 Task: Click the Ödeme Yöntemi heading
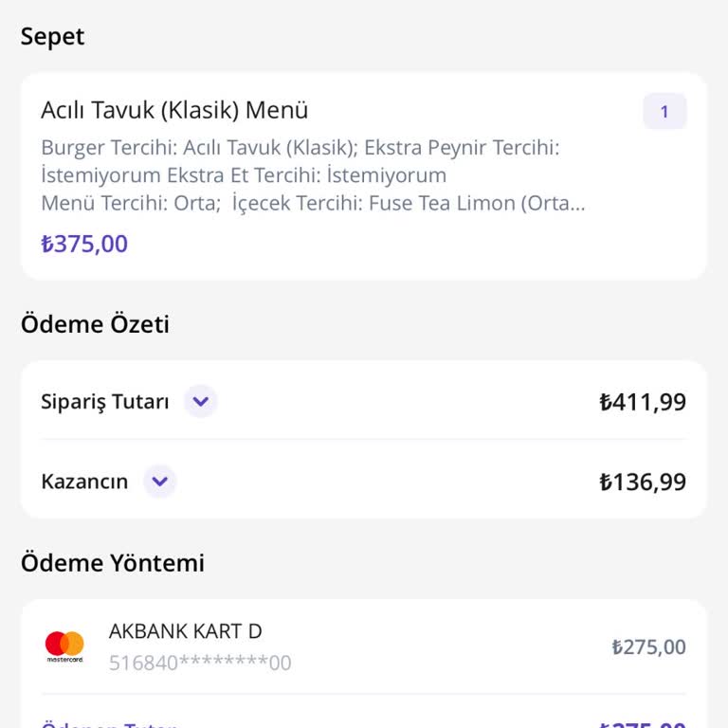[x=113, y=563]
